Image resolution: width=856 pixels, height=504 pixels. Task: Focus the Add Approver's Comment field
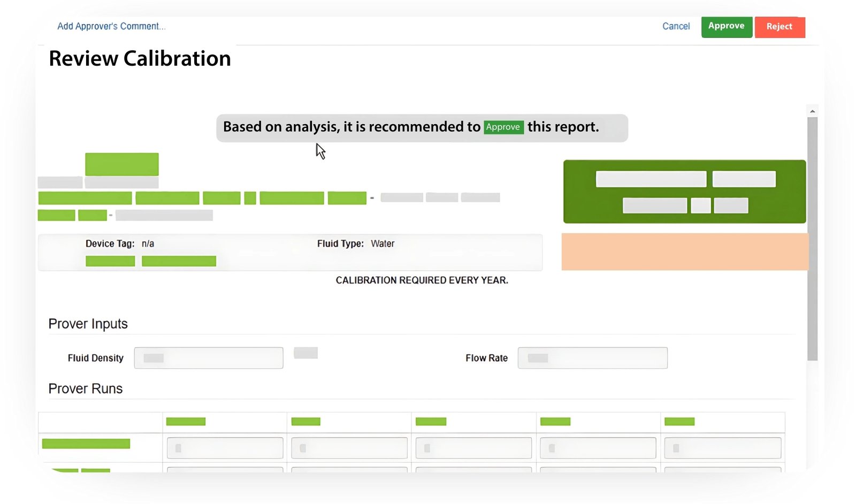point(111,26)
